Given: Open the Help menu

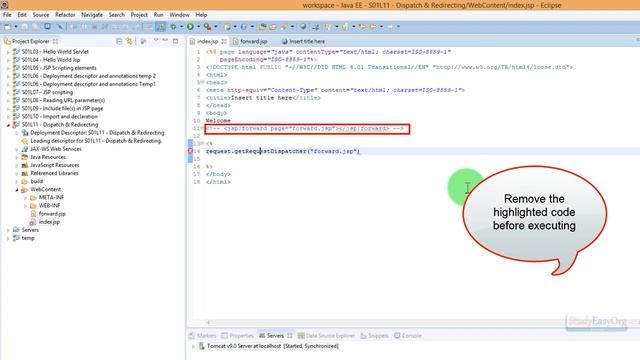Looking at the screenshot, I should point(201,15).
